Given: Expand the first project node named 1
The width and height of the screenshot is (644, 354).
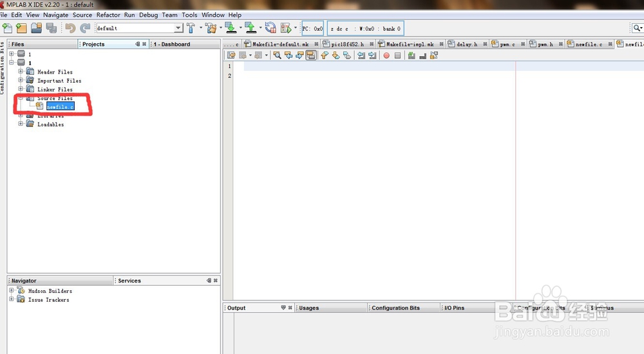Looking at the screenshot, I should click(x=12, y=54).
